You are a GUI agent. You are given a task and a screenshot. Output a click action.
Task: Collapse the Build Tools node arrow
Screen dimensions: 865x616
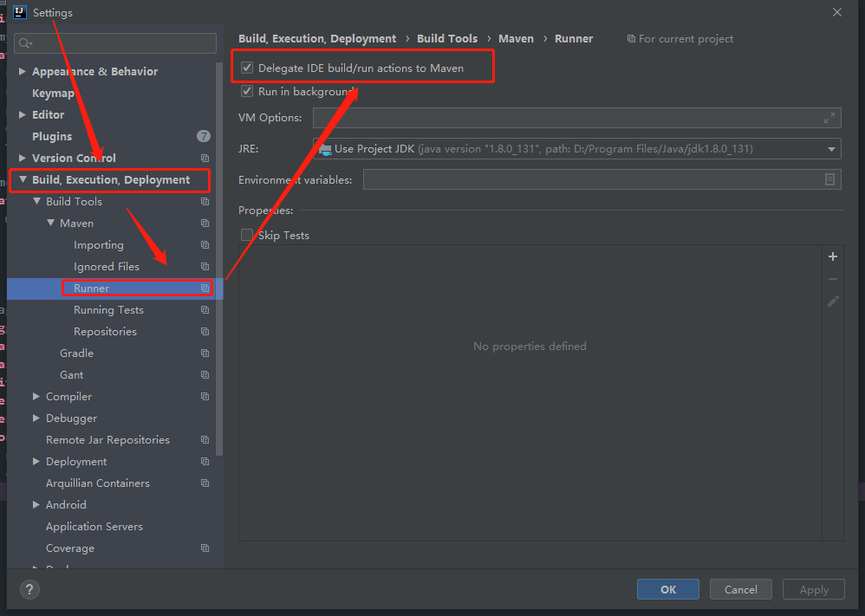pos(36,202)
